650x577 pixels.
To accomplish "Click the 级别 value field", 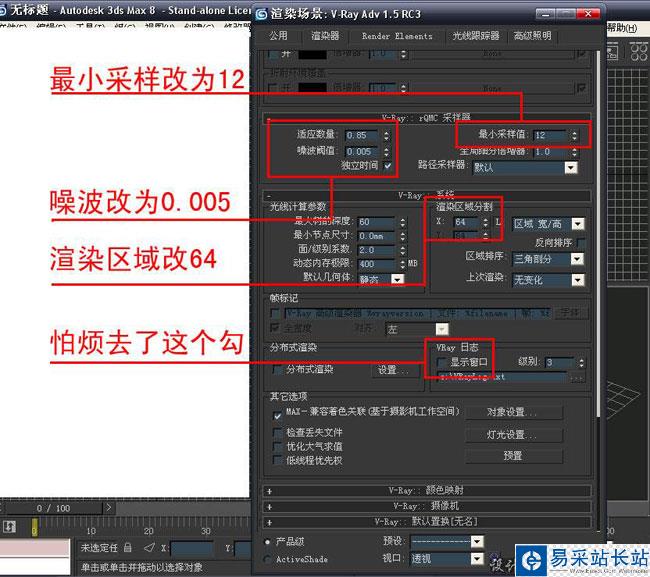I will (x=560, y=362).
